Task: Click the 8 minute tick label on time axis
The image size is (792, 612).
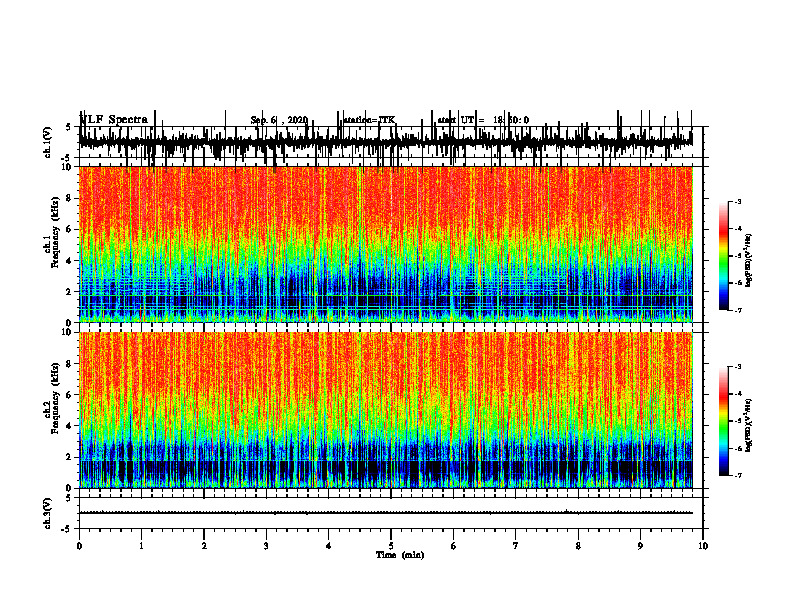Action: point(578,546)
